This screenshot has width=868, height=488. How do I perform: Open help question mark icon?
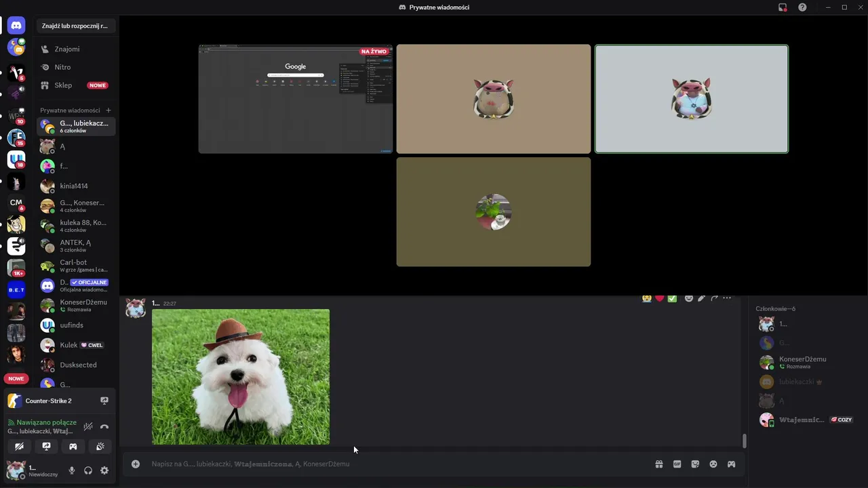click(802, 7)
